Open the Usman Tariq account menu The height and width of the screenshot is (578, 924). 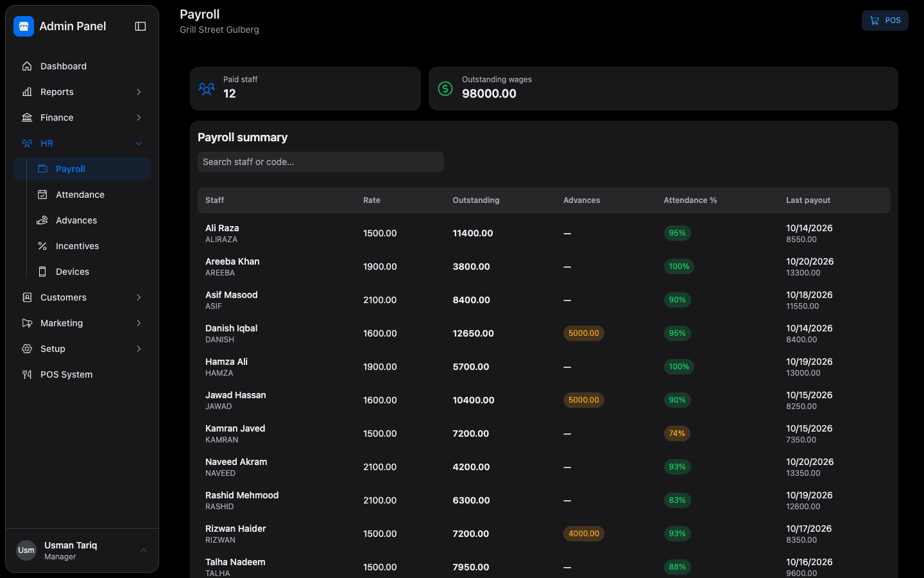82,550
